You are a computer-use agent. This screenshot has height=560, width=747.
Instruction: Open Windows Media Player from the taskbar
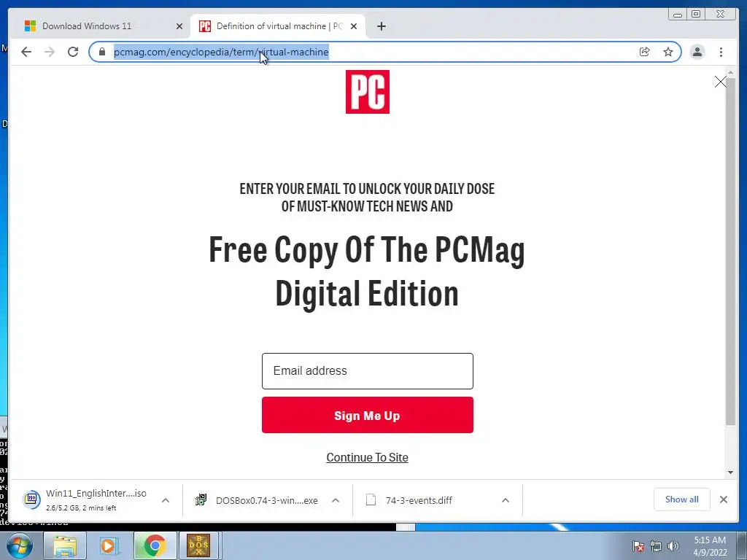(x=109, y=545)
